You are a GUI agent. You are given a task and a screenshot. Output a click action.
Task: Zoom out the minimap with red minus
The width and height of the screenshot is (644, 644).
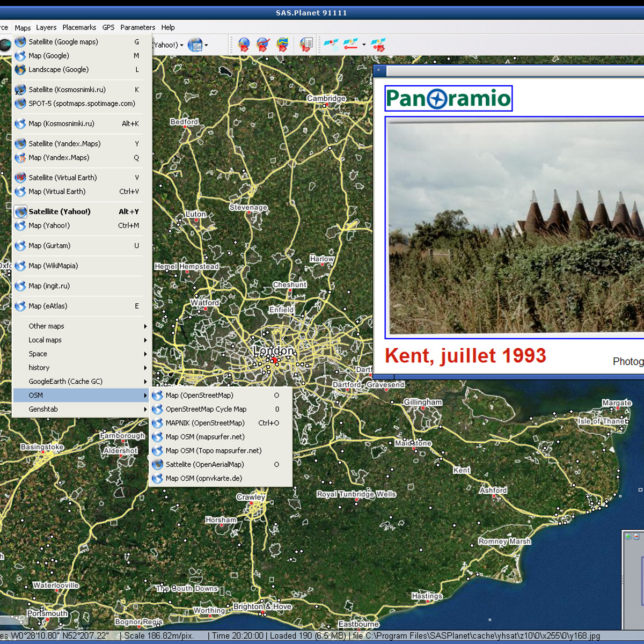(x=636, y=536)
